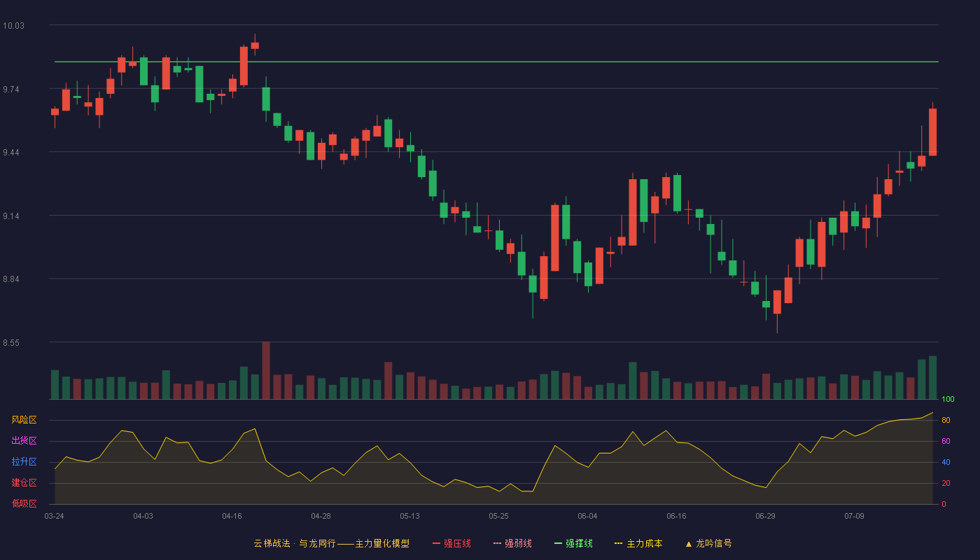Toggle the 强压线 legend item

451,543
